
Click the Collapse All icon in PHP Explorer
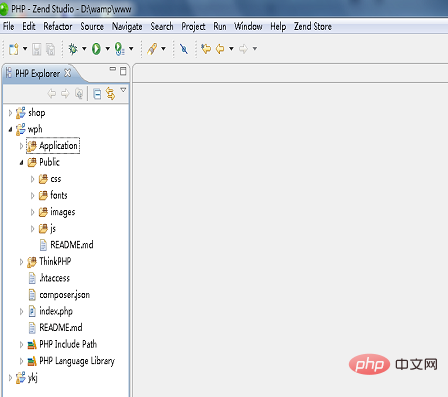pyautogui.click(x=97, y=94)
